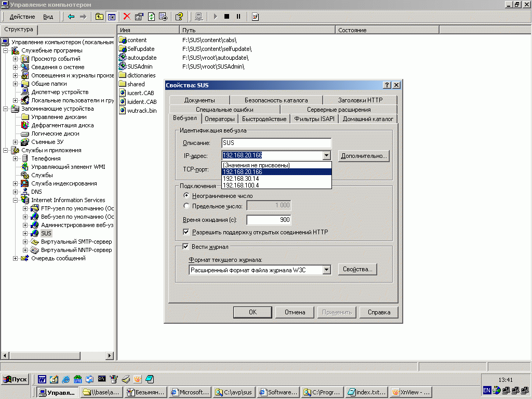
Task: Launch Internet Explorer from quick launch
Action: [x=66, y=379]
